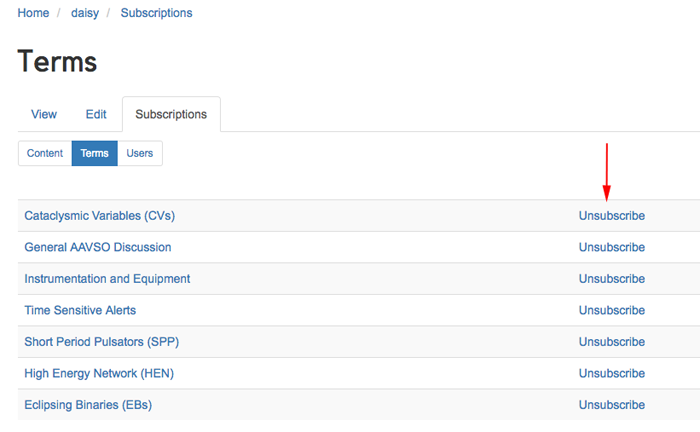Unsubscribe from General AAVSO Discussion
This screenshot has width=700, height=432.
[612, 247]
